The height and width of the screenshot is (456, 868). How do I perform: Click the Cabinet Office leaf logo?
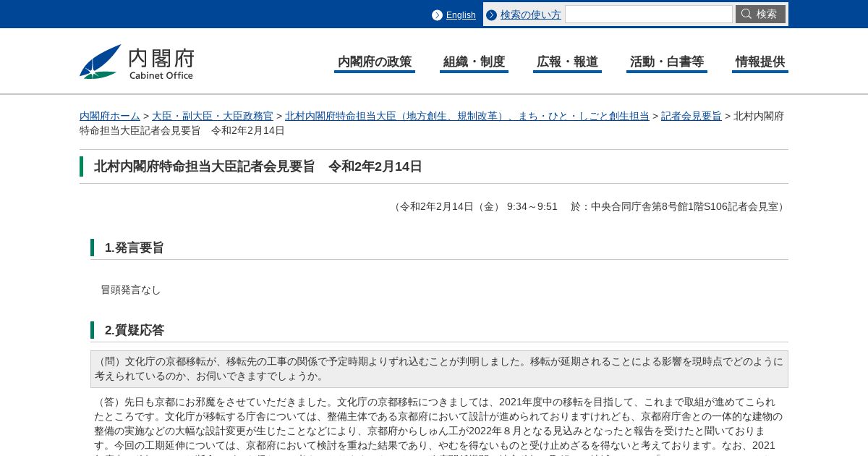[x=101, y=62]
